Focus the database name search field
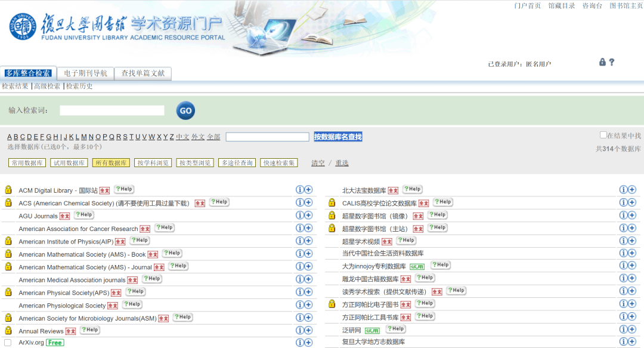Screen dimensions: 644x348 267,137
